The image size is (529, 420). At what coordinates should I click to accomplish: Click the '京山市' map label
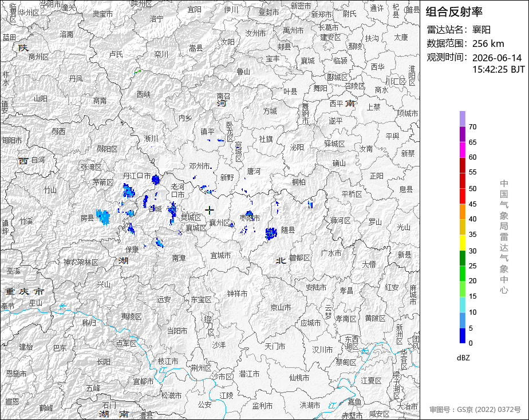281,307
